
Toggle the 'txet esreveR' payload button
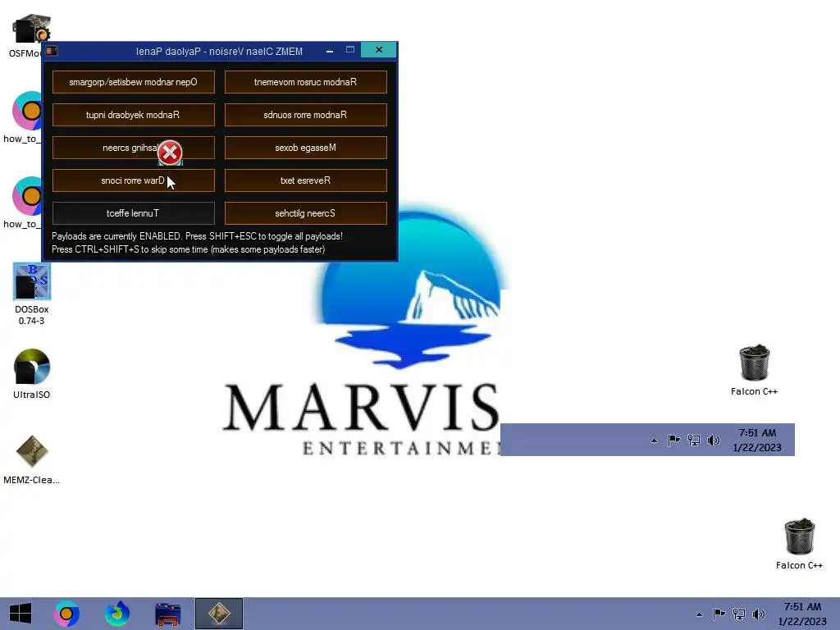tap(305, 180)
